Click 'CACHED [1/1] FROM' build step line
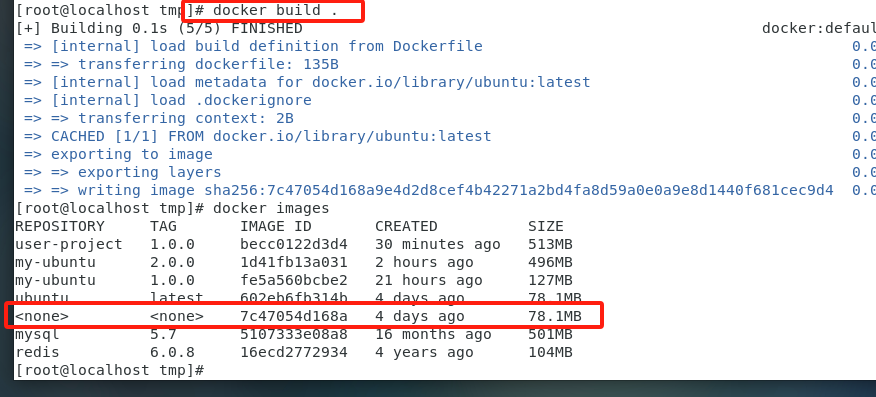The height and width of the screenshot is (397, 876). [271, 136]
